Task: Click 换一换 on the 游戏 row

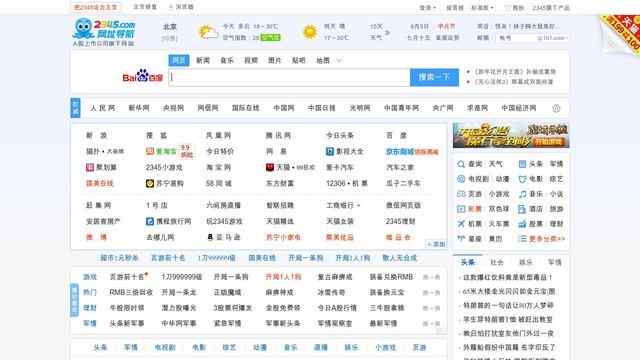Action: [431, 277]
